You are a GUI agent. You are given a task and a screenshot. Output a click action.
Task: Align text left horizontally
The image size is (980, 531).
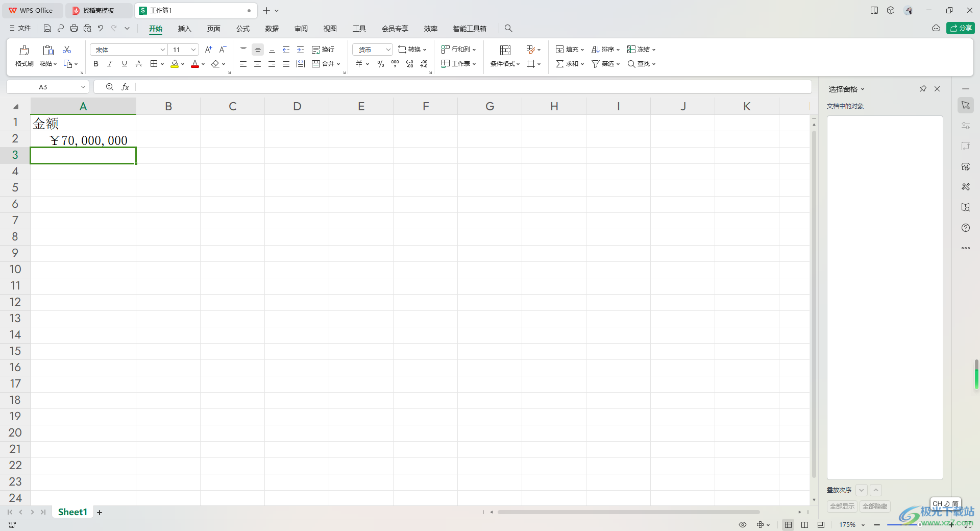tap(243, 64)
